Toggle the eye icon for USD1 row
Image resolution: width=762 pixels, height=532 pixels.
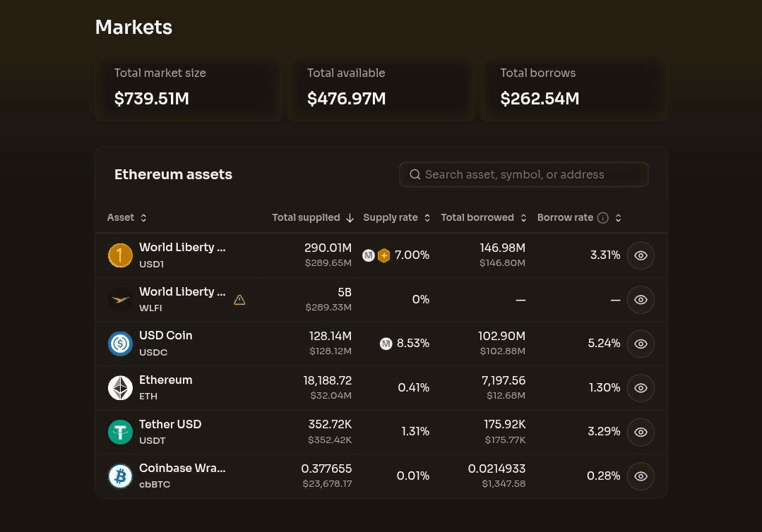pyautogui.click(x=641, y=255)
